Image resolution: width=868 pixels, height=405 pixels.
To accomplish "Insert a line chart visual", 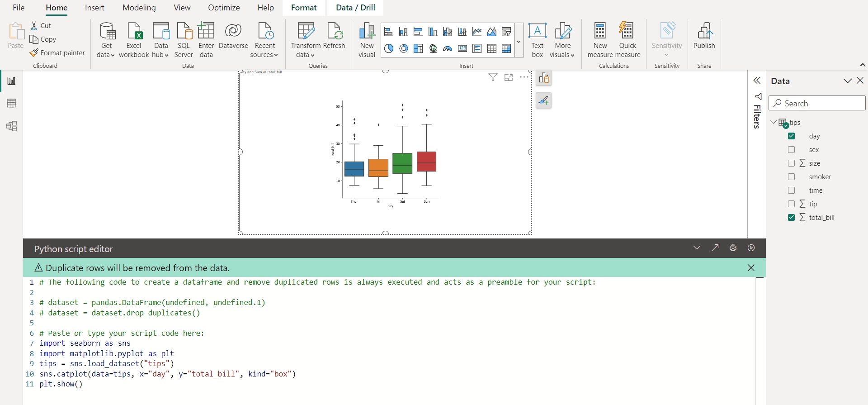I will click(x=477, y=32).
